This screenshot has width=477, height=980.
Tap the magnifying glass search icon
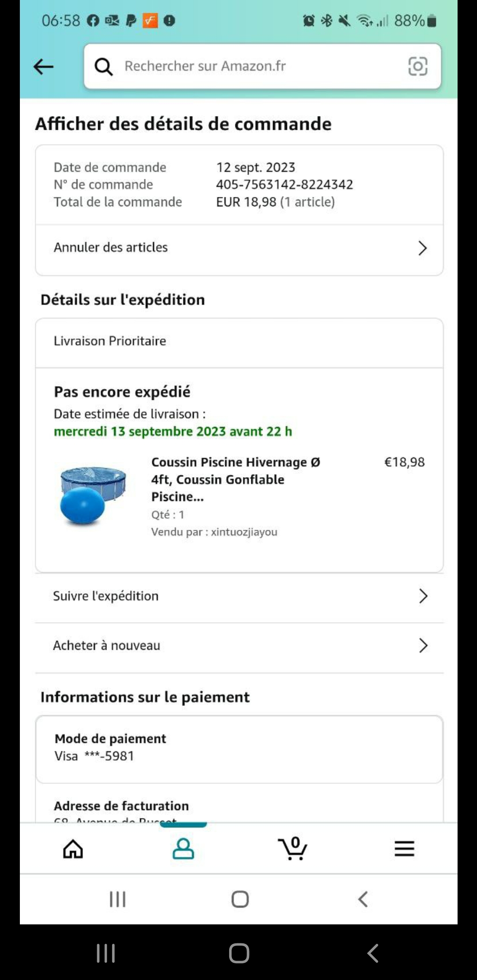(104, 67)
